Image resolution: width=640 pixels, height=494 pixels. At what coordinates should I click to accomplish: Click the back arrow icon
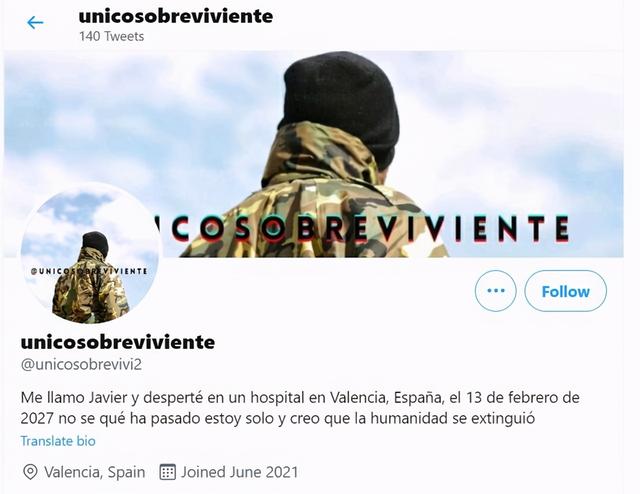pyautogui.click(x=35, y=22)
